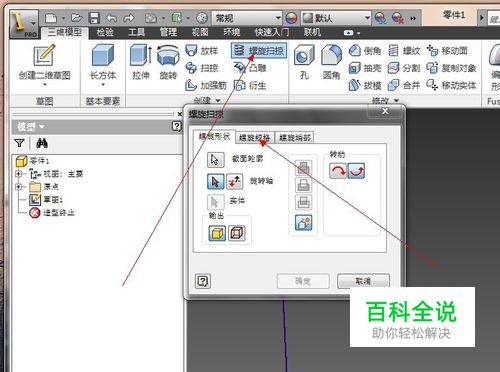500x372 pixels.
Task: Select the Loft (放样) tool
Action: pyautogui.click(x=202, y=51)
